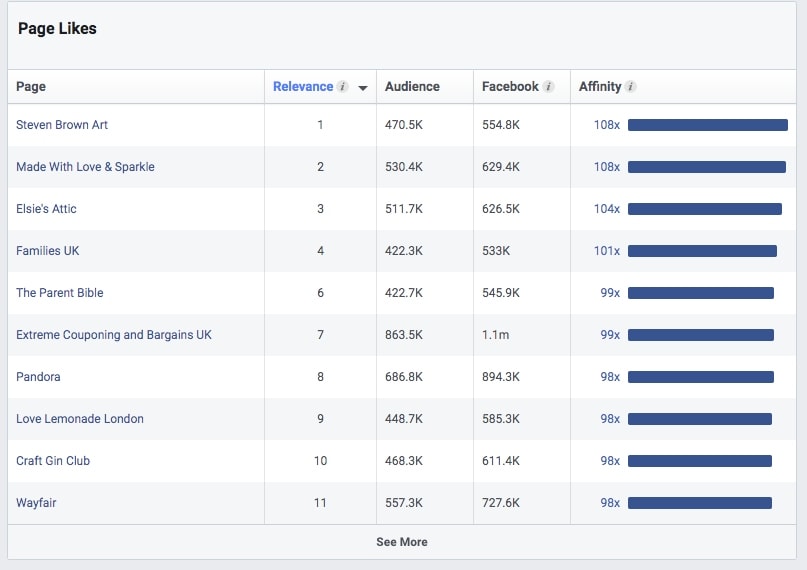Image resolution: width=807 pixels, height=570 pixels.
Task: Click the Affinity column header text
Action: coord(600,87)
